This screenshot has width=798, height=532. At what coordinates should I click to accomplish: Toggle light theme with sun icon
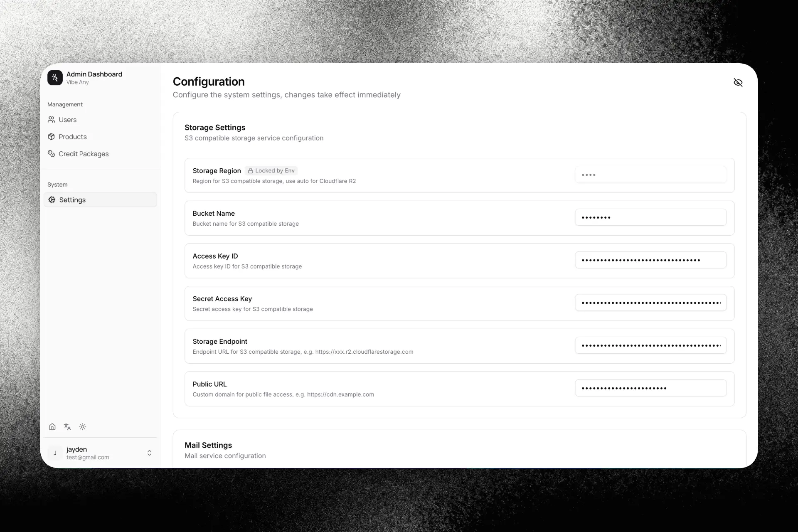pyautogui.click(x=83, y=427)
